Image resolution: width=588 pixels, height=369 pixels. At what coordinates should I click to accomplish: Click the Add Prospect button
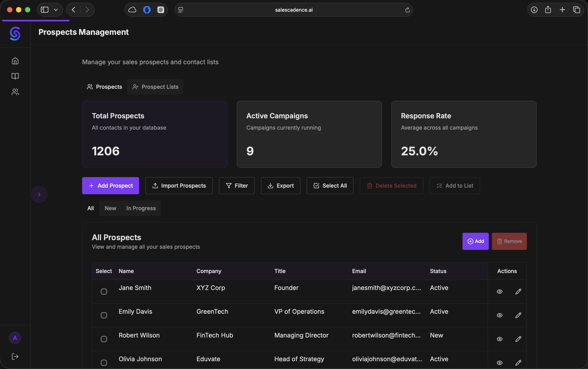click(x=110, y=185)
